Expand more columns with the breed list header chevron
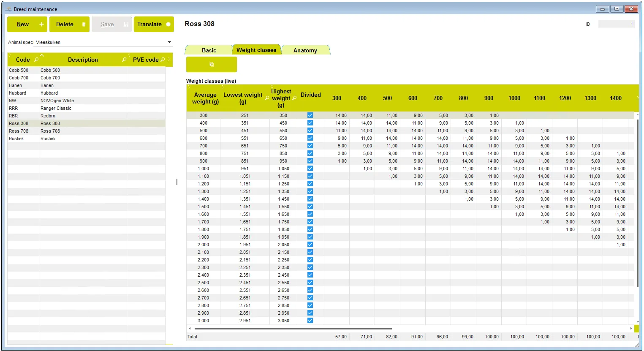 point(169,60)
